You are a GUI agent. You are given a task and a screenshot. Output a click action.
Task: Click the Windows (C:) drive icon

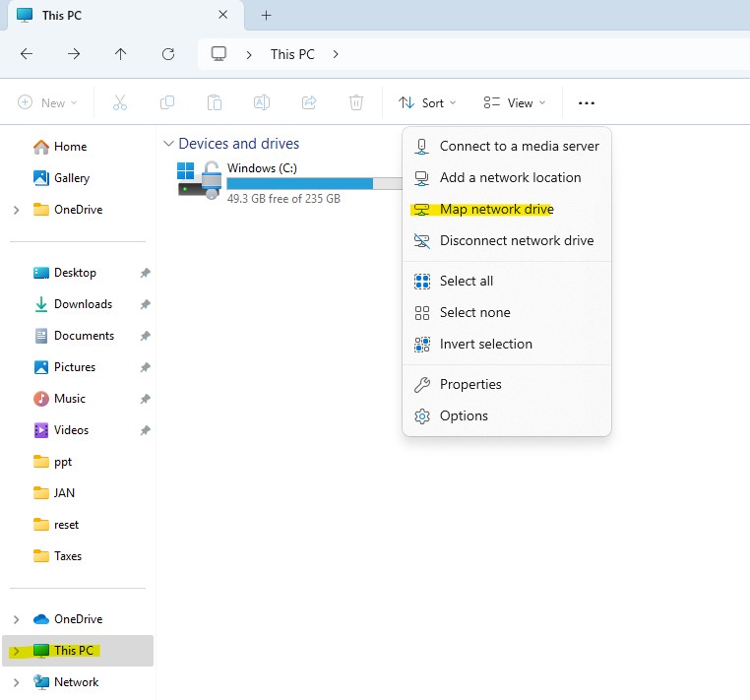coord(200,180)
